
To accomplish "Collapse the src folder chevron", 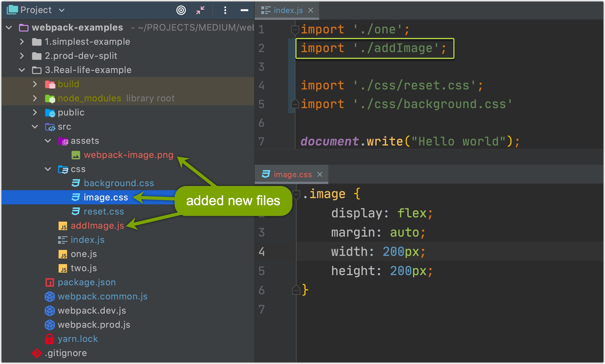I will 35,127.
